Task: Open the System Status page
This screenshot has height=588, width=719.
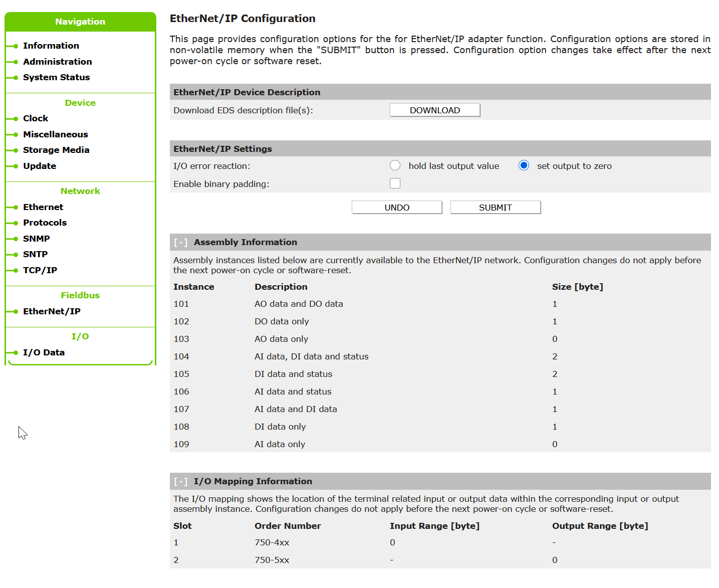Action: [x=56, y=77]
